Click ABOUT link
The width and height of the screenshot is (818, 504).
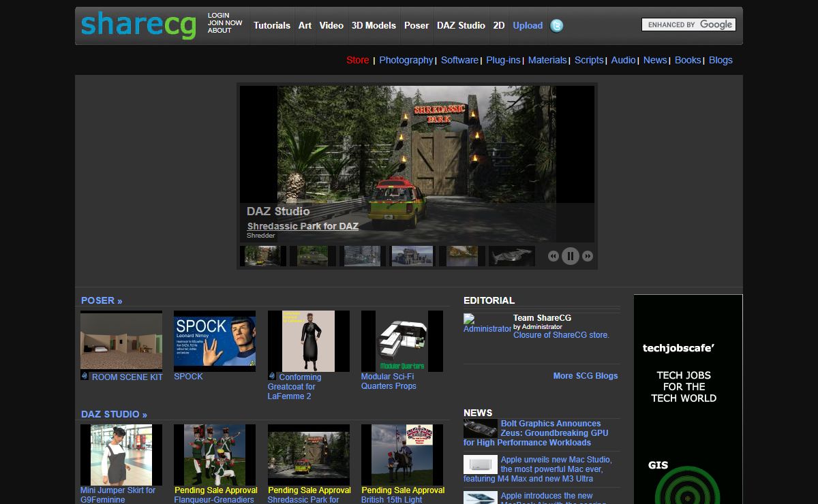click(219, 30)
